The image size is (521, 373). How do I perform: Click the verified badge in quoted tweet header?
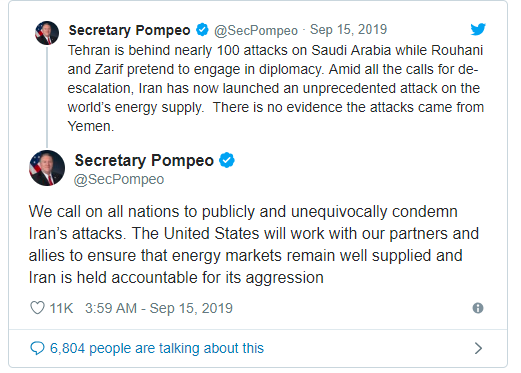click(202, 30)
